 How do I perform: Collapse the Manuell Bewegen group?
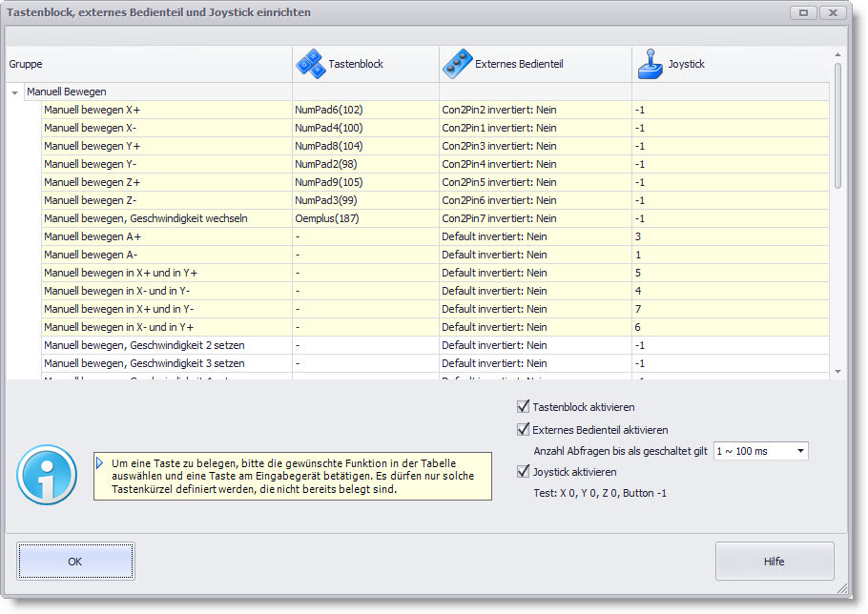point(14,92)
